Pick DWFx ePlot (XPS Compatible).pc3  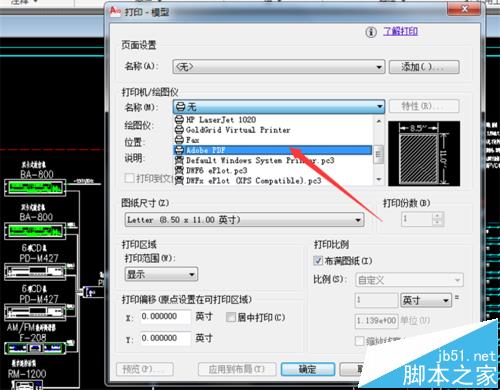click(272, 181)
